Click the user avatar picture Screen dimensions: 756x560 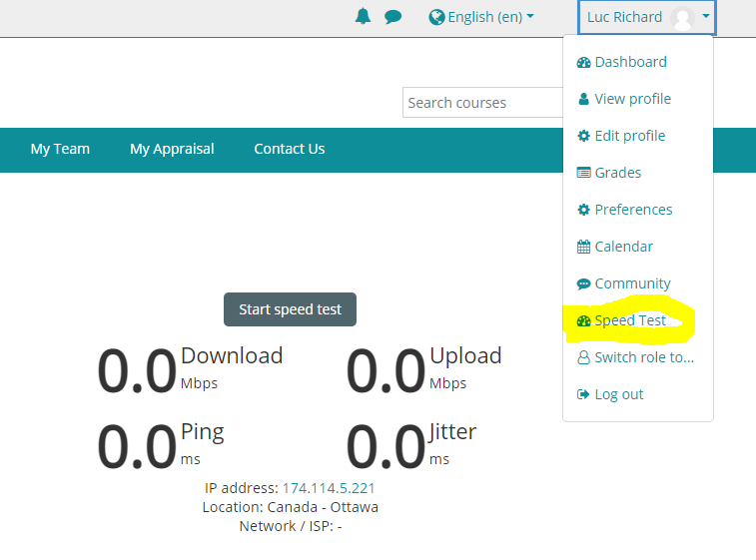(x=682, y=17)
